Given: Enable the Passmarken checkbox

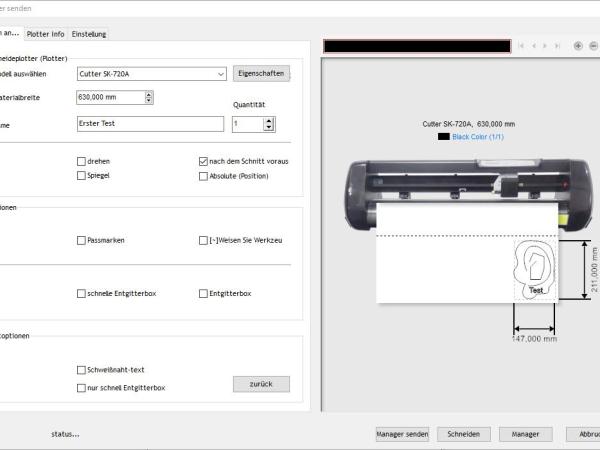Looking at the screenshot, I should click(x=82, y=240).
